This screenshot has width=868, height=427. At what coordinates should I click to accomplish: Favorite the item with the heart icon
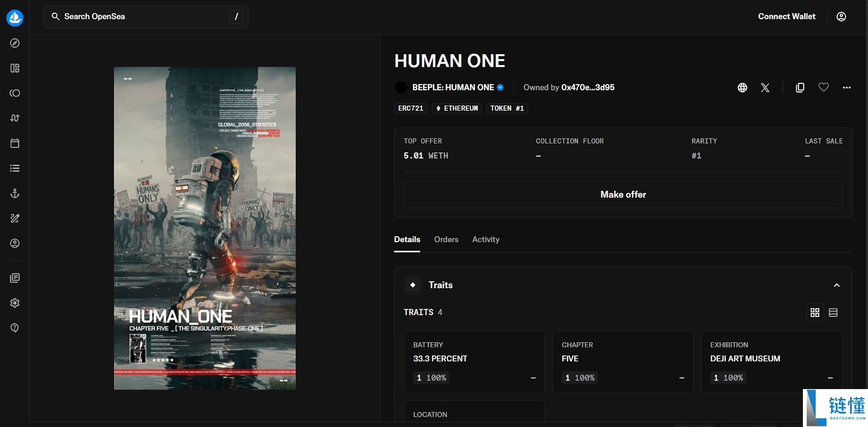click(824, 87)
